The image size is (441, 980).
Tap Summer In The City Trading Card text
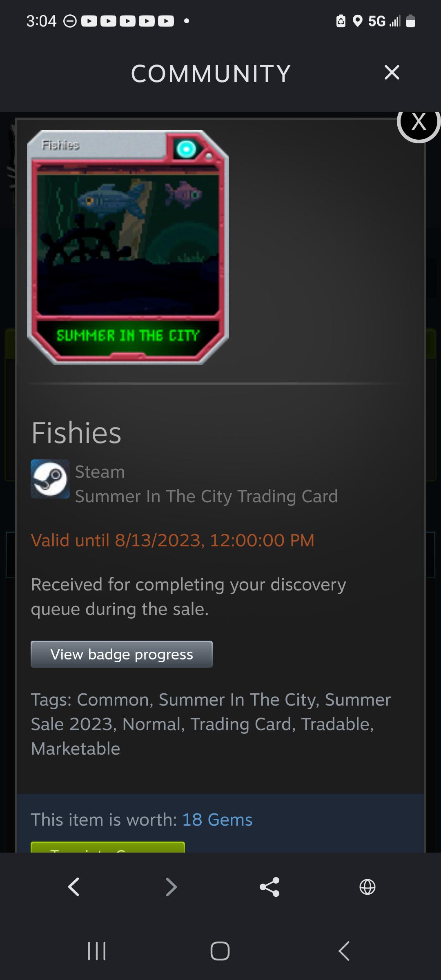point(206,497)
